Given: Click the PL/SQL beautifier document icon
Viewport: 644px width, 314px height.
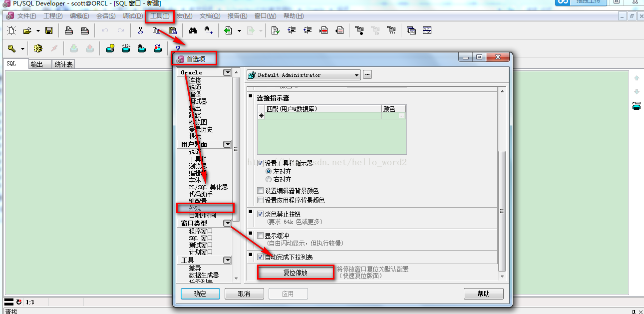Looking at the screenshot, I should pyautogui.click(x=275, y=30).
